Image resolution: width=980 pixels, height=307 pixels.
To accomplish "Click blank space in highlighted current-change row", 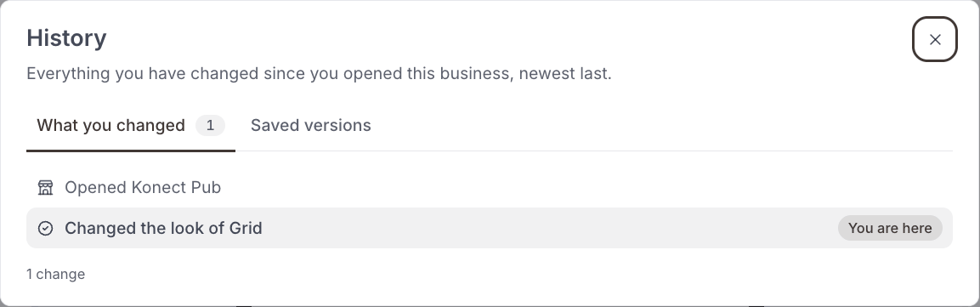I will click(550, 228).
